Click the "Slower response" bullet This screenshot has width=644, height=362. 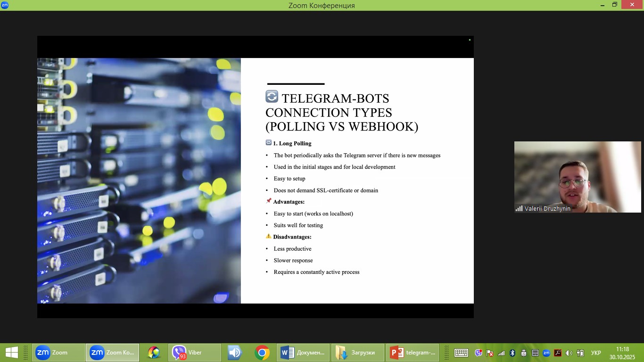(x=293, y=261)
